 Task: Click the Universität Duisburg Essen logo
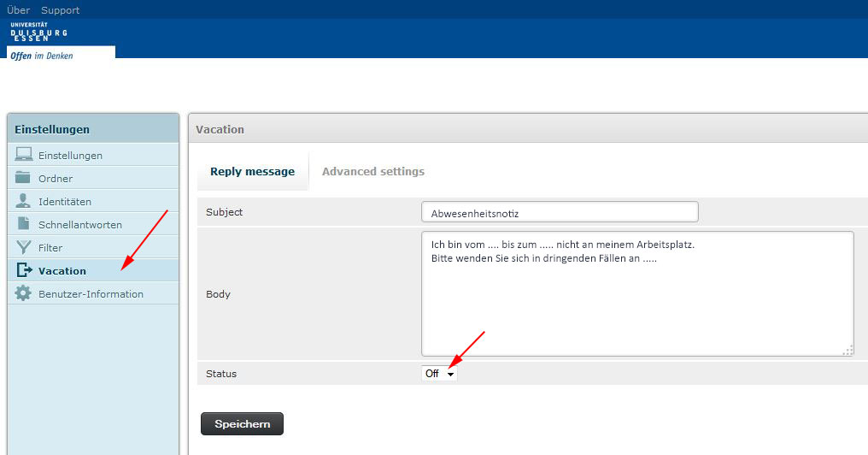click(x=39, y=32)
